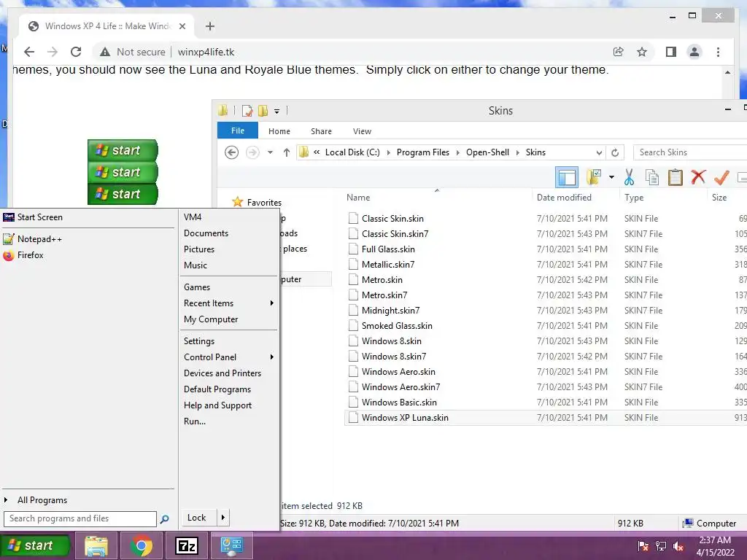Click the Explorer back arrow button
Image resolution: width=747 pixels, height=560 pixels.
[231, 152]
